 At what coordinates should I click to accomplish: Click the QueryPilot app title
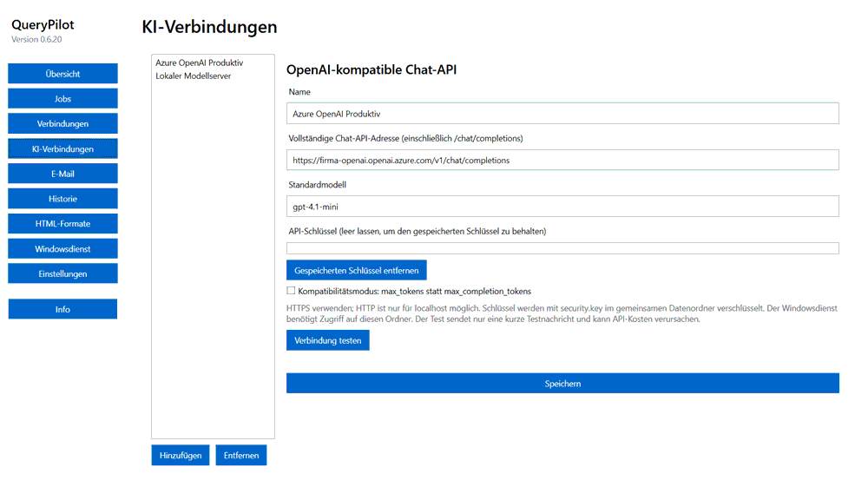(43, 24)
